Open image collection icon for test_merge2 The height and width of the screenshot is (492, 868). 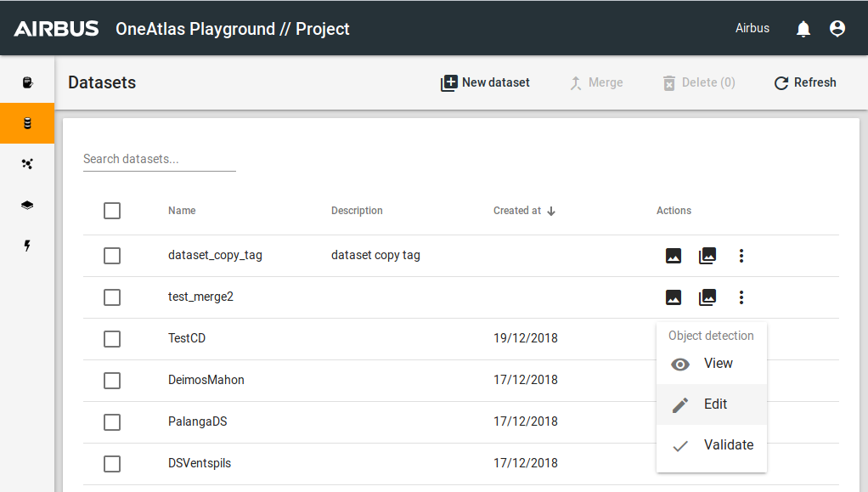point(707,297)
